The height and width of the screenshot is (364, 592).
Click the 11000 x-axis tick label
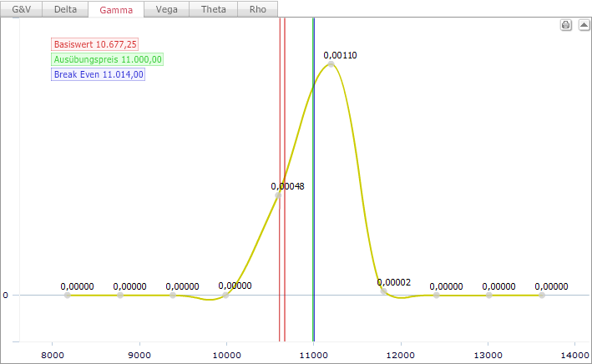pyautogui.click(x=313, y=353)
